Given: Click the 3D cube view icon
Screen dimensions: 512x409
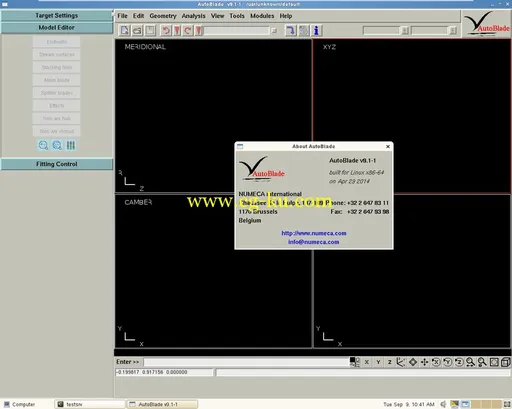Looking at the screenshot, I should [506, 362].
